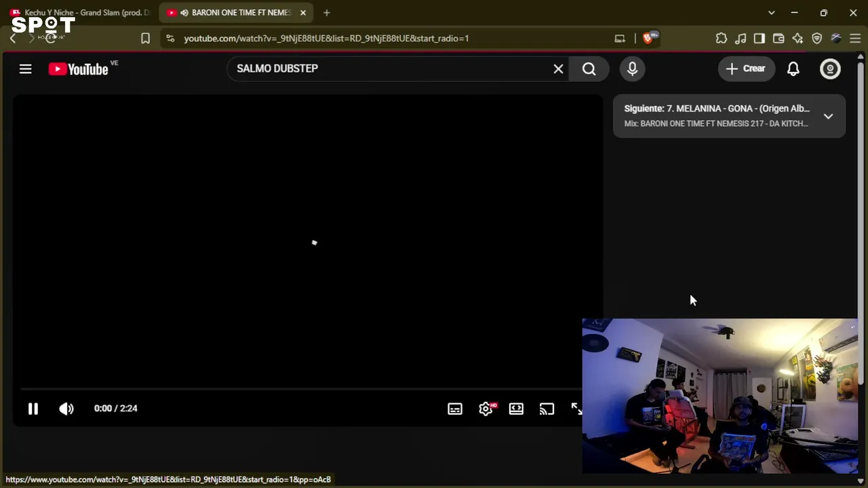
Task: Pause the video playback
Action: click(x=33, y=408)
